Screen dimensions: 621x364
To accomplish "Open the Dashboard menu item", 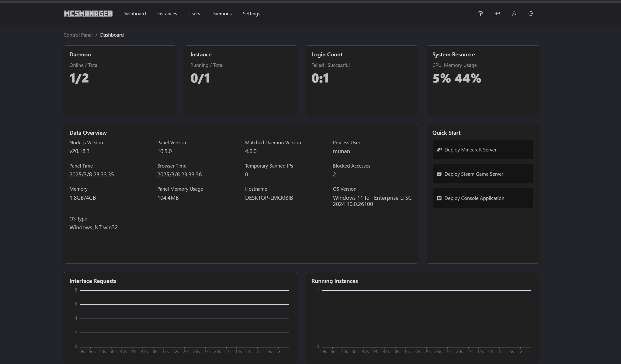I will (x=134, y=14).
